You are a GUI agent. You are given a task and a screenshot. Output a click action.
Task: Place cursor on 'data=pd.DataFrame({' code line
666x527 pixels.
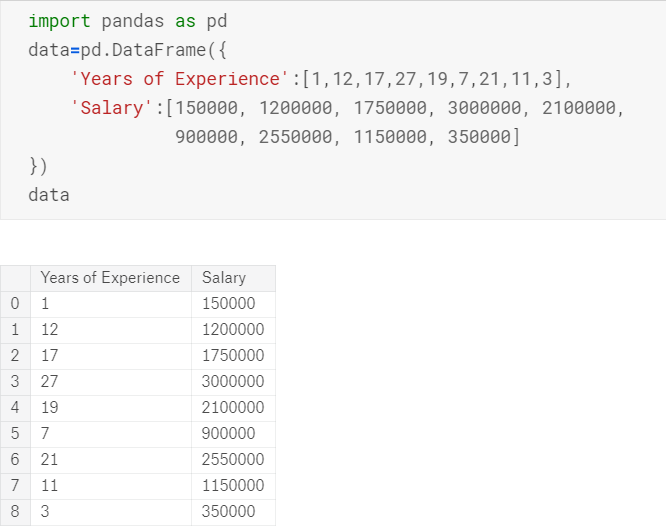click(128, 50)
